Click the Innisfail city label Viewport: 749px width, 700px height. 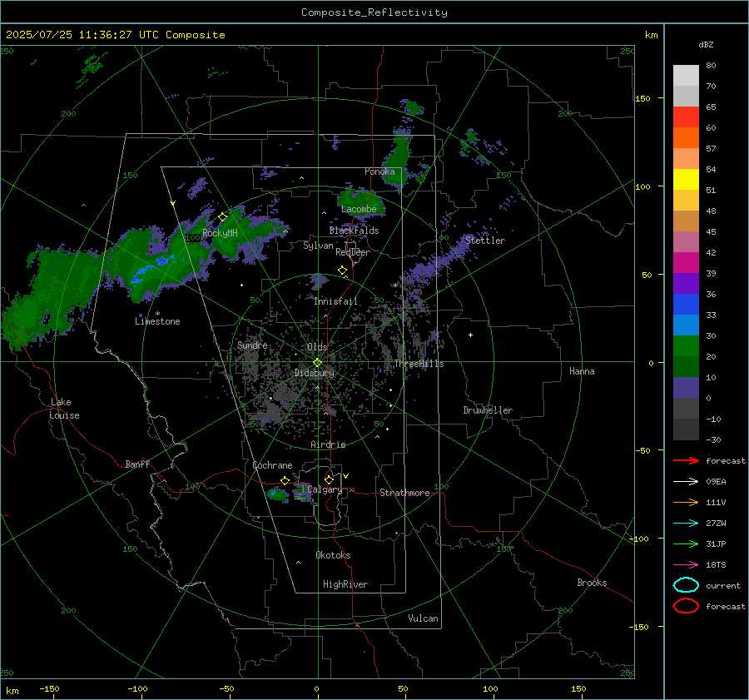pos(335,301)
